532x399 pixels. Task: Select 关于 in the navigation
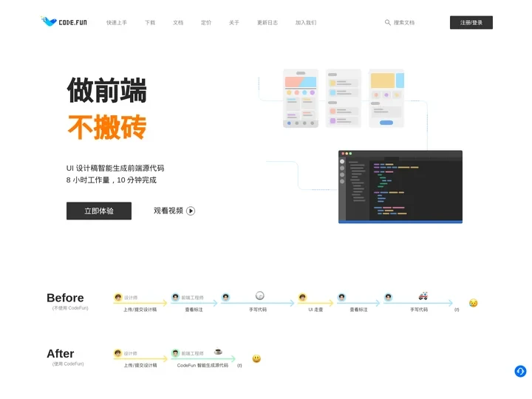(x=234, y=23)
